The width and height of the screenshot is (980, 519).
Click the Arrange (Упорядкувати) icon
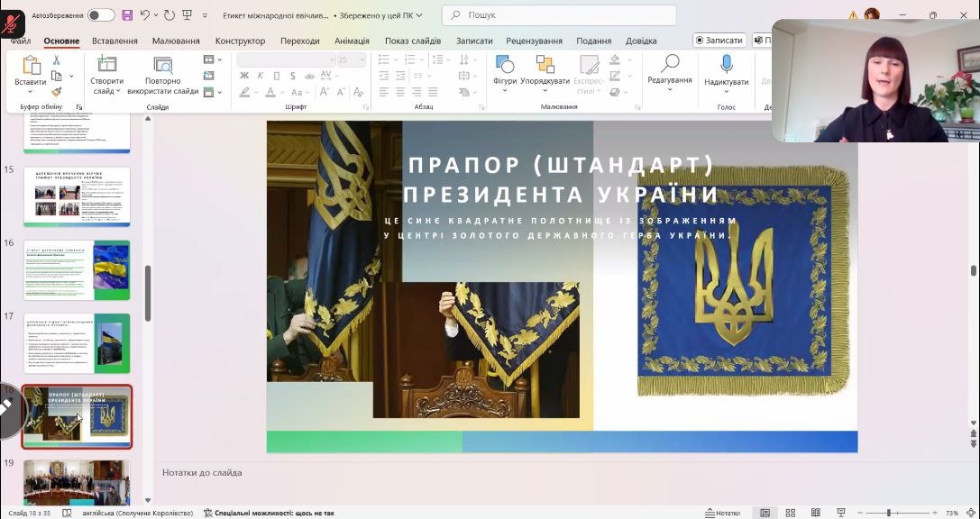[x=545, y=66]
